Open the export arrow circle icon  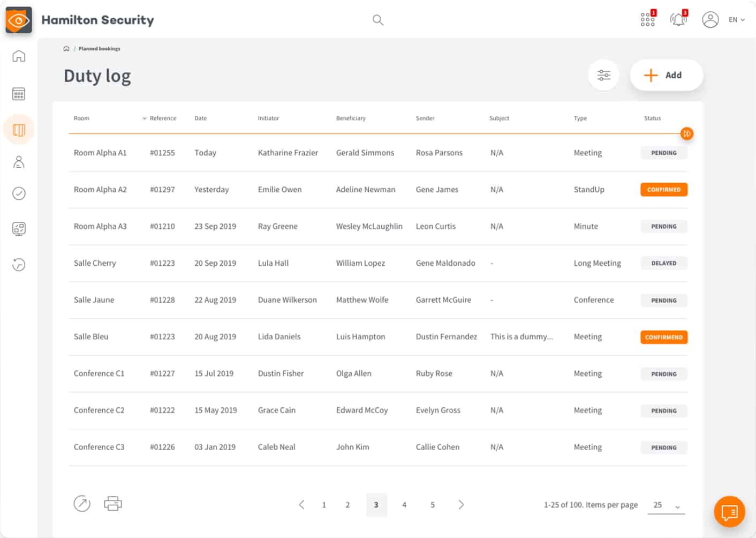[82, 504]
